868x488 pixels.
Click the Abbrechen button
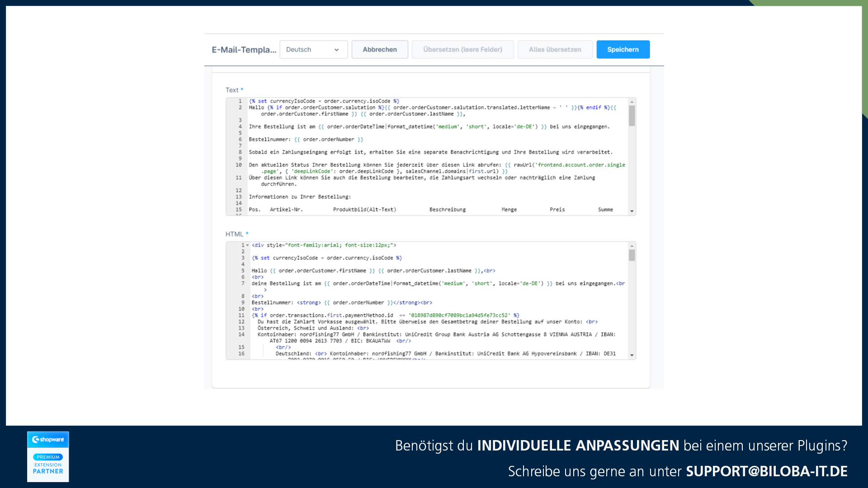click(x=380, y=50)
